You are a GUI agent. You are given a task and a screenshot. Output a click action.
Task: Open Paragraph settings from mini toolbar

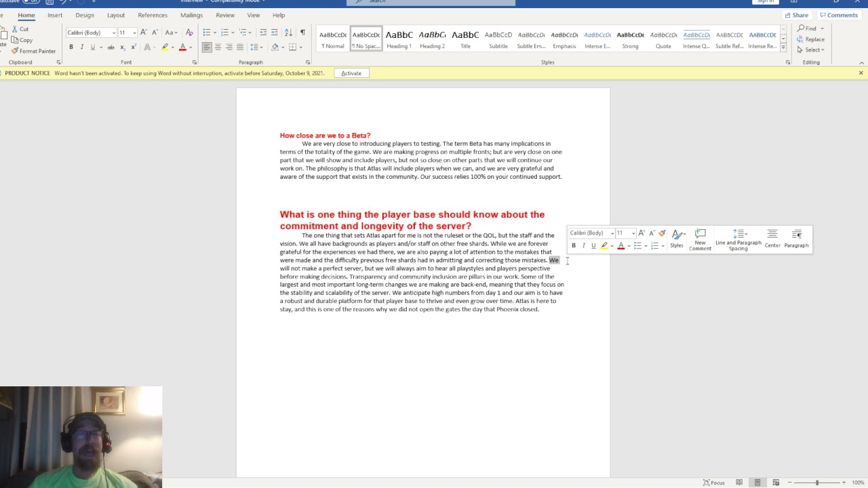click(x=797, y=239)
